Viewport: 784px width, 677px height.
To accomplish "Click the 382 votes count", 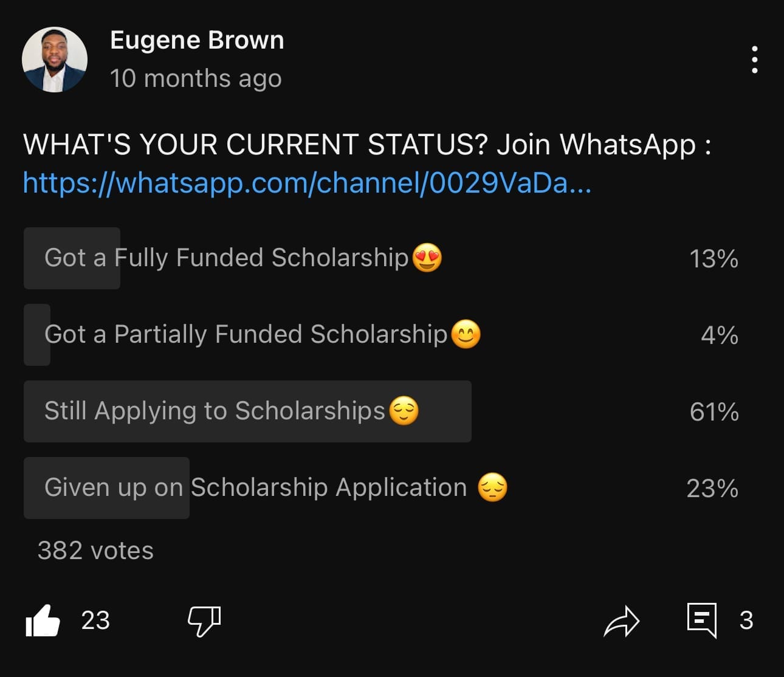I will [95, 551].
